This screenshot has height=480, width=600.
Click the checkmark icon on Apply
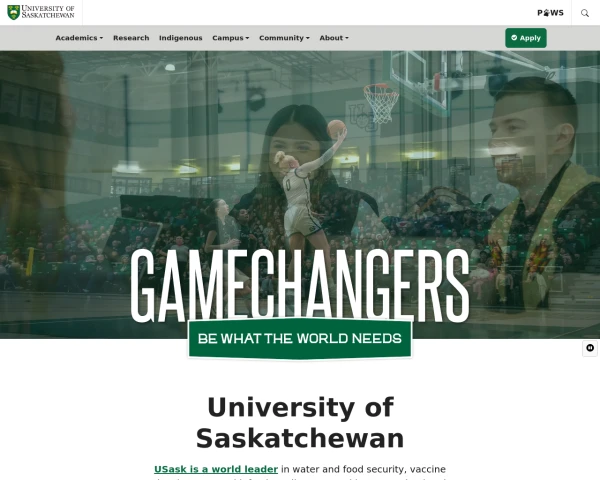pyautogui.click(x=514, y=38)
